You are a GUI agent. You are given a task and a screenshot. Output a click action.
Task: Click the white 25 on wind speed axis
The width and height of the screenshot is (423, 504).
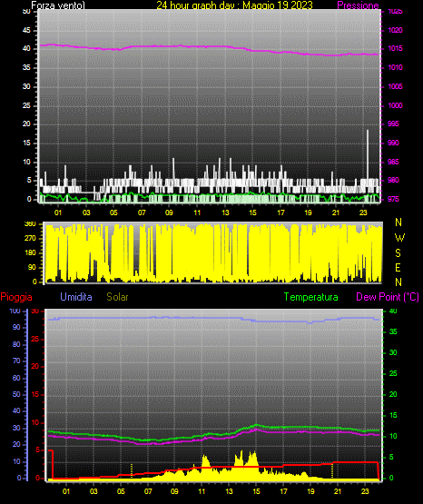tap(26, 105)
